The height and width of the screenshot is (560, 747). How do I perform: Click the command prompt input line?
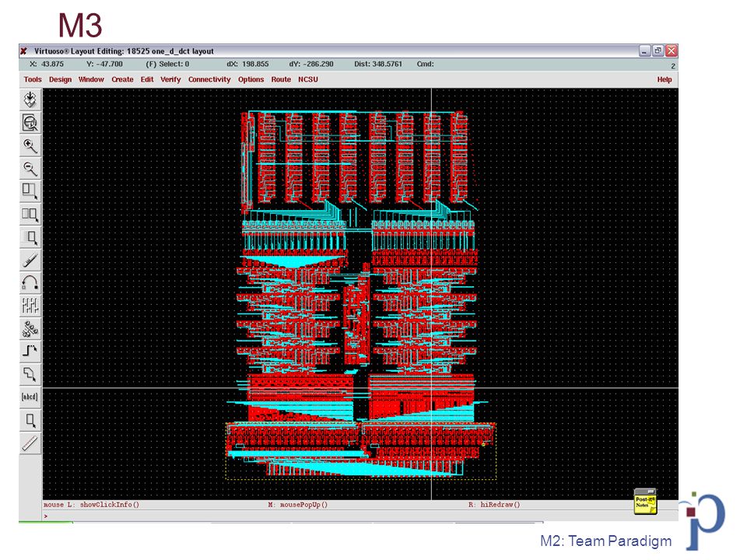(362, 516)
